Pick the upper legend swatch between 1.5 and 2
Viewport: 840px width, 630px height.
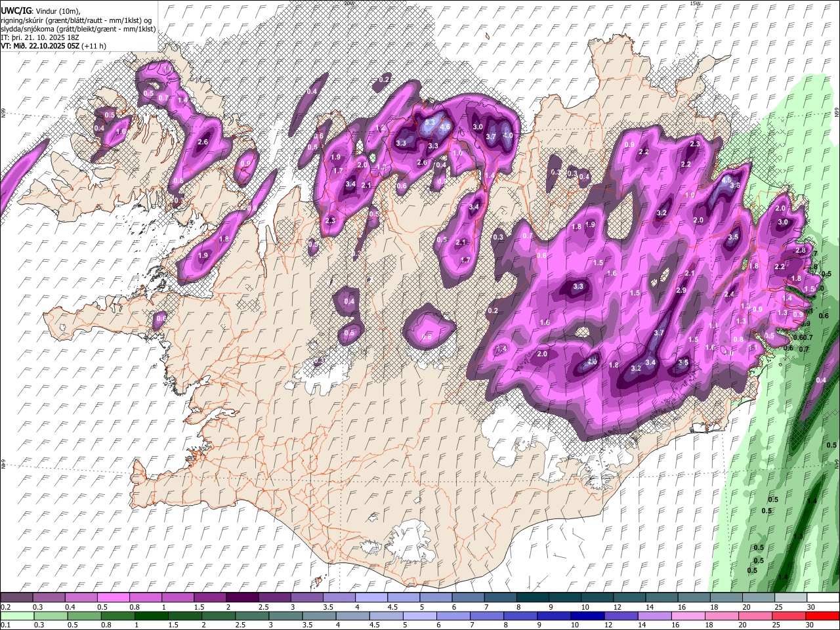(209, 598)
